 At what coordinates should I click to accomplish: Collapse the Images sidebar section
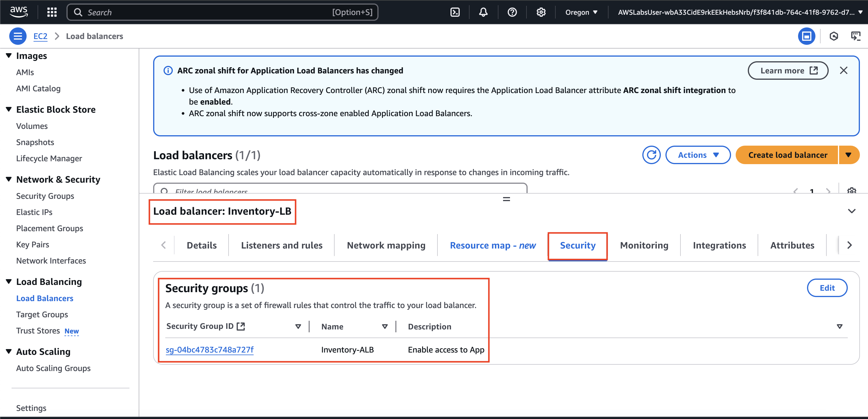[9, 55]
